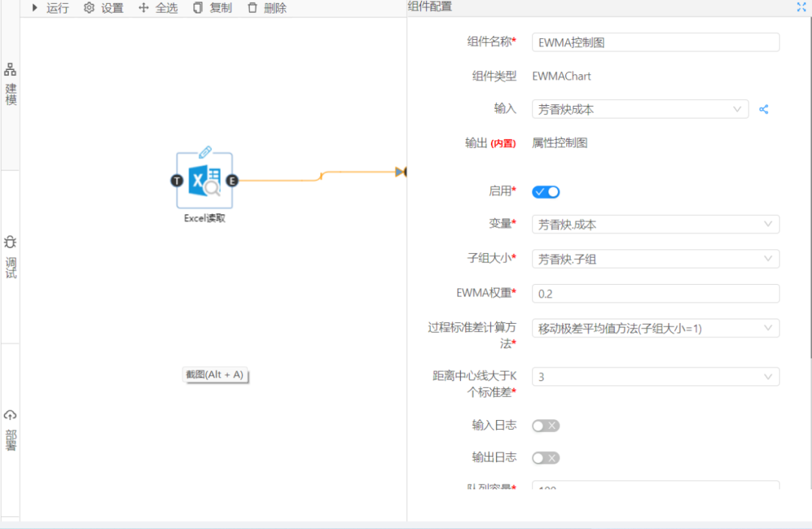Click the share icon beside 输入 dropdown
Screen dimensions: 812x529
[764, 110]
